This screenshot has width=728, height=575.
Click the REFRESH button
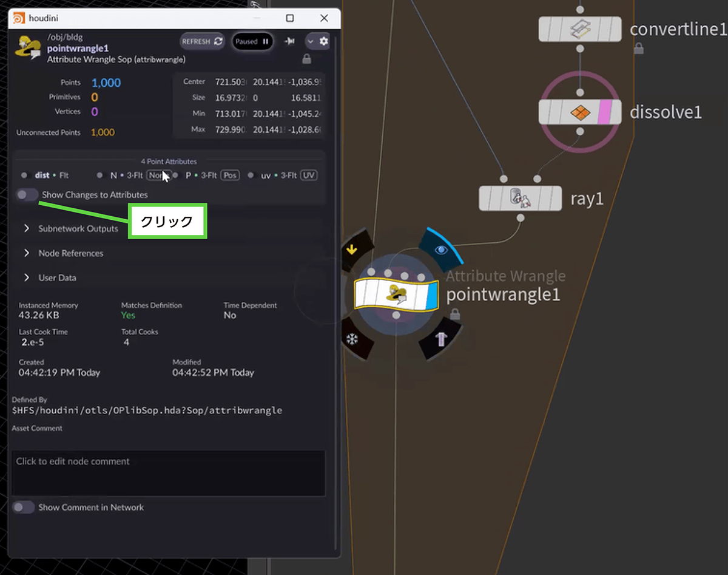coord(202,41)
